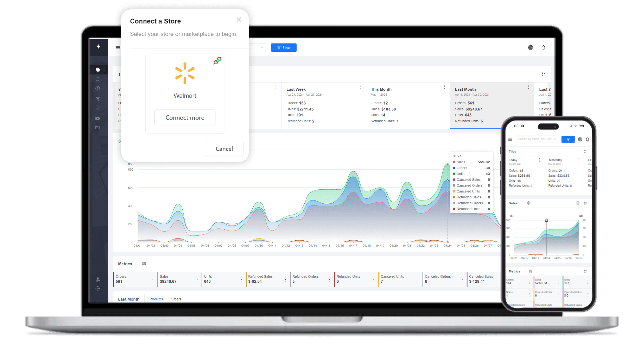Open the Sales $9240.67 metric options menu
This screenshot has width=644, height=344.
coord(197,280)
